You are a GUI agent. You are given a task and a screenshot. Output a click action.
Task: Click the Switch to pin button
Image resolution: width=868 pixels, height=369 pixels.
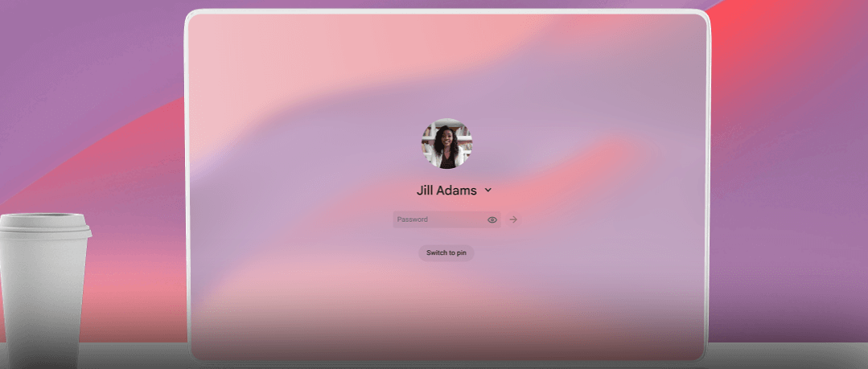pos(446,253)
